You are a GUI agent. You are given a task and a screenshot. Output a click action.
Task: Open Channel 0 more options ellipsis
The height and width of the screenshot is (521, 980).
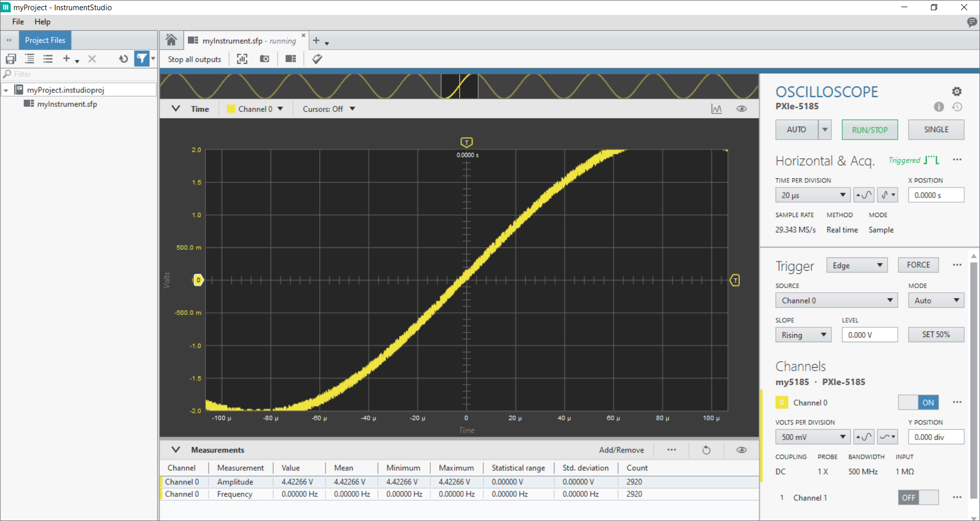[957, 402]
